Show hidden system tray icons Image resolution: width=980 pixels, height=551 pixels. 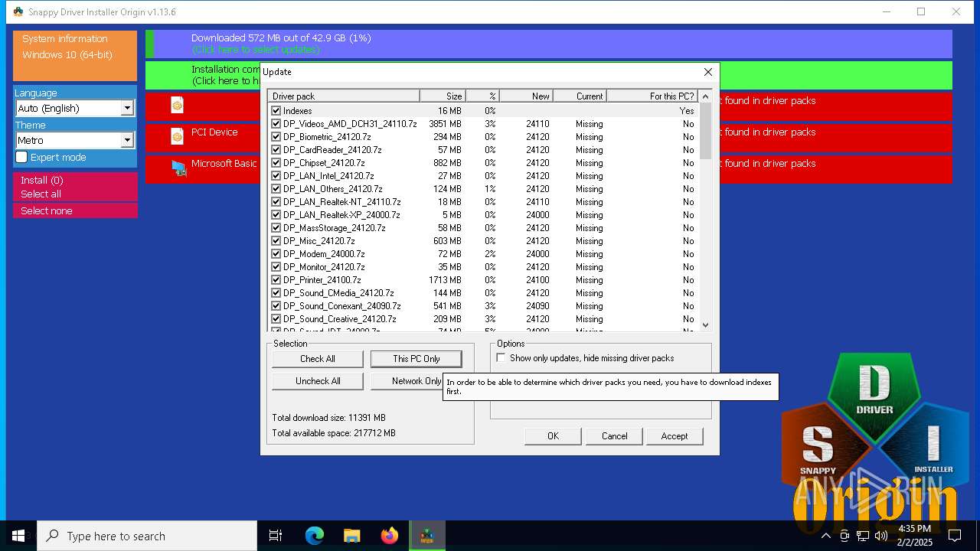(826, 536)
